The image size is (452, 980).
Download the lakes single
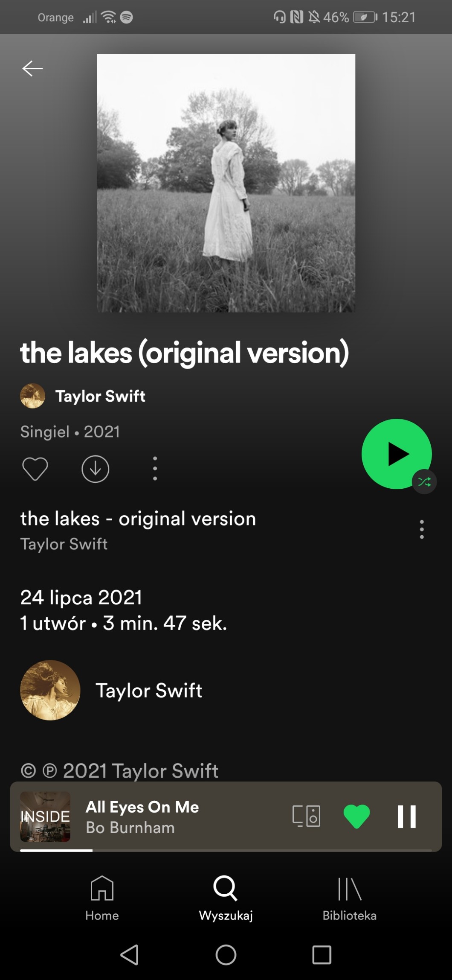pos(95,469)
